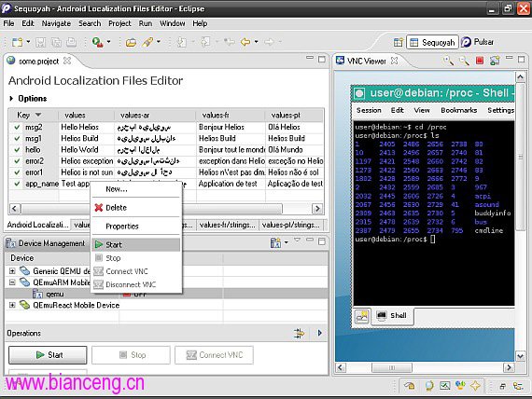Click the Save toolbar icon
The width and height of the screenshot is (532, 399).
[x=40, y=42]
